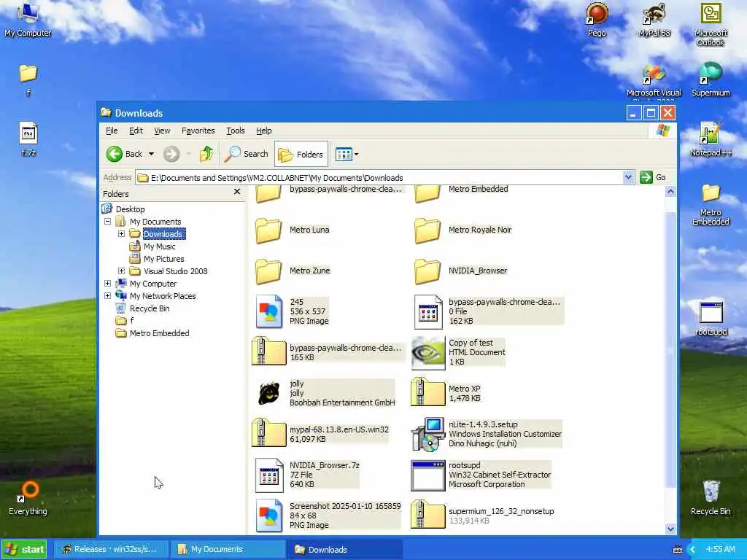Select the 245 PNG image file icon
This screenshot has width=747, height=560.
268,311
